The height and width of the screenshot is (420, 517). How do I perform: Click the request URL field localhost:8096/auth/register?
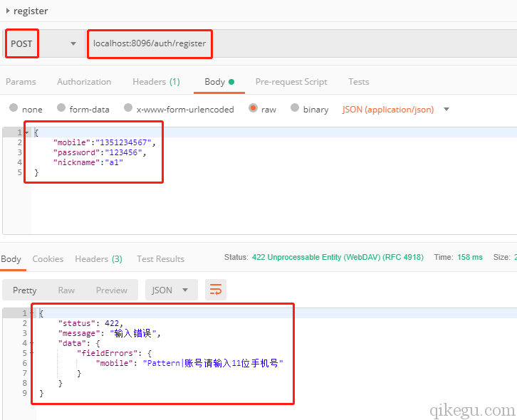[x=150, y=43]
